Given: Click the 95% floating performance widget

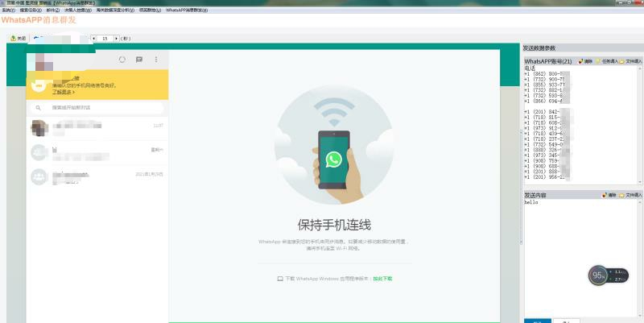Looking at the screenshot, I should tap(609, 275).
